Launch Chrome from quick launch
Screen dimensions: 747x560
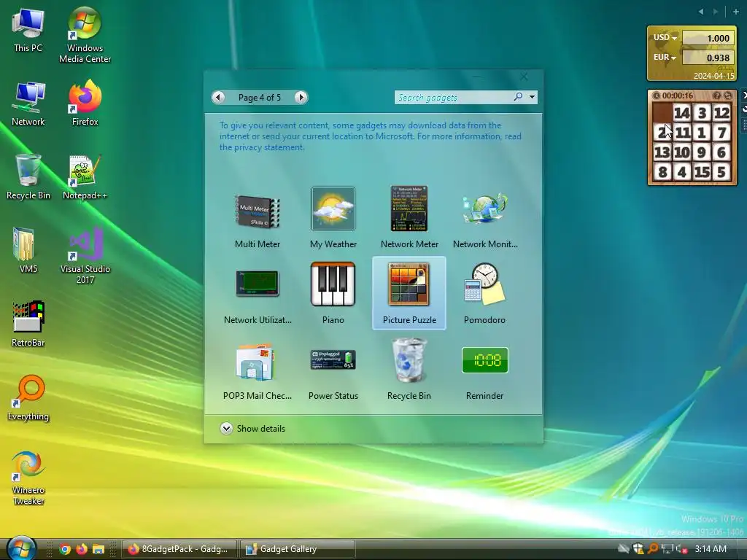65,549
